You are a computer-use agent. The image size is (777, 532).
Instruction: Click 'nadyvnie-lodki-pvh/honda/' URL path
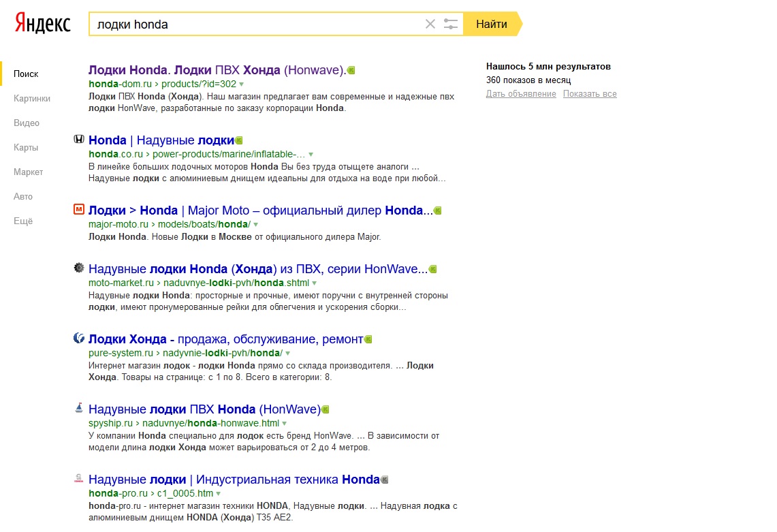223,353
